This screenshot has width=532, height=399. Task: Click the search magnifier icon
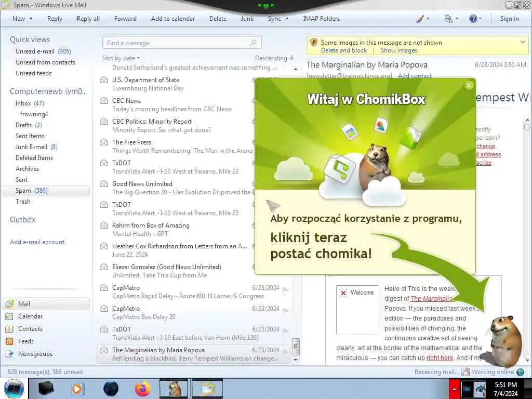253,43
